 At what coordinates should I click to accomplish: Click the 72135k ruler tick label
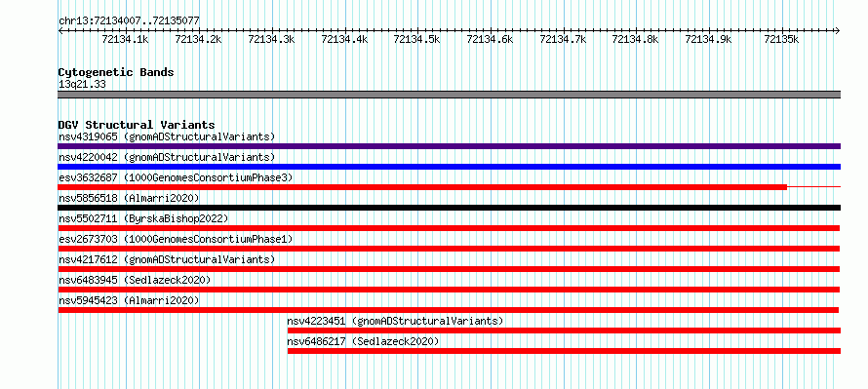782,39
